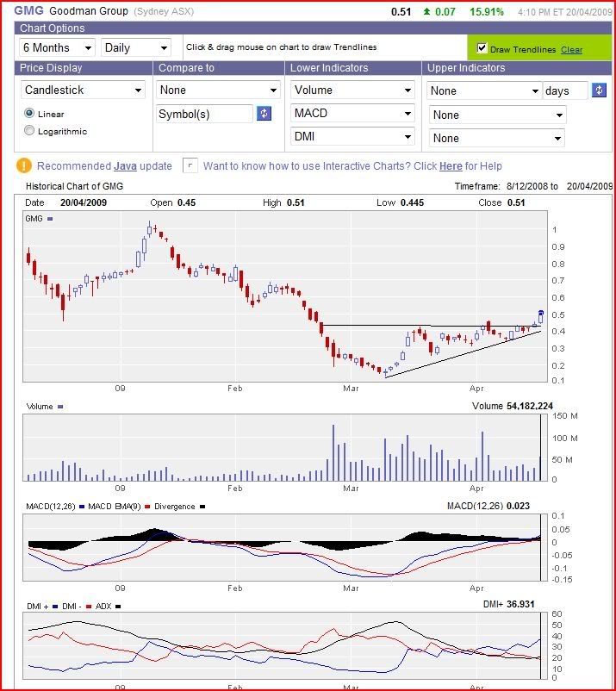This screenshot has width=616, height=691.
Task: Click the refresh icon beside days field
Action: 599,90
